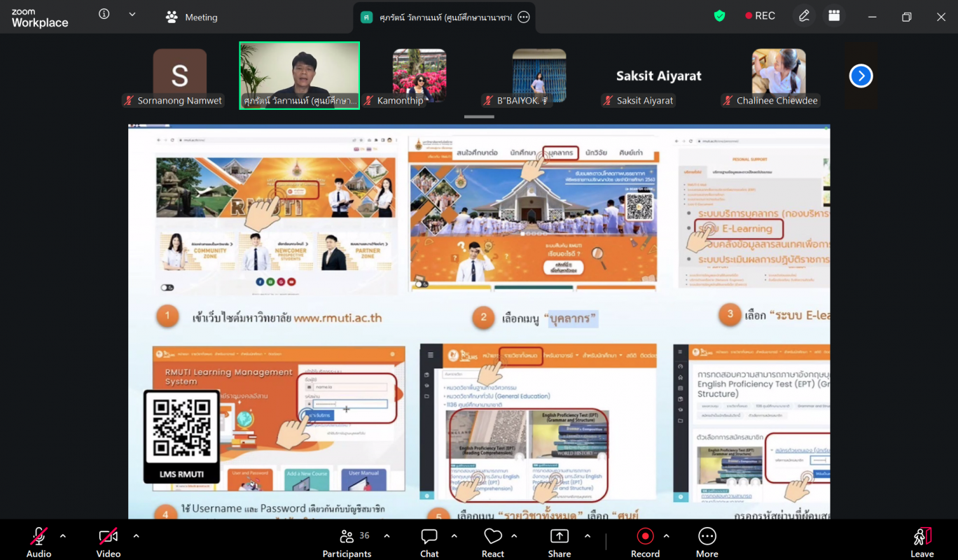Click the Sornanong Namwet name label
The image size is (958, 560).
point(180,101)
